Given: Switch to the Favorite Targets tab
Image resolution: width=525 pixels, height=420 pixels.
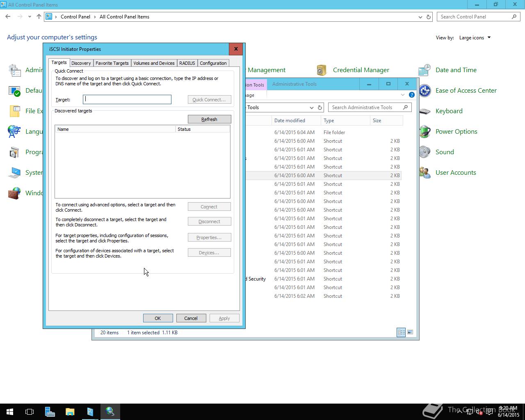Looking at the screenshot, I should pos(112,63).
